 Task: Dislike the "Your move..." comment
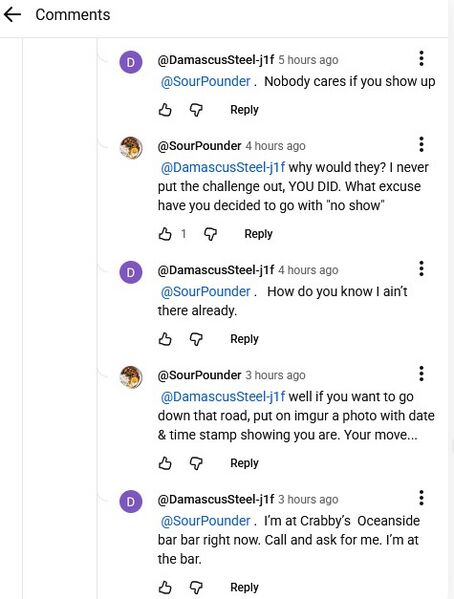pos(196,463)
